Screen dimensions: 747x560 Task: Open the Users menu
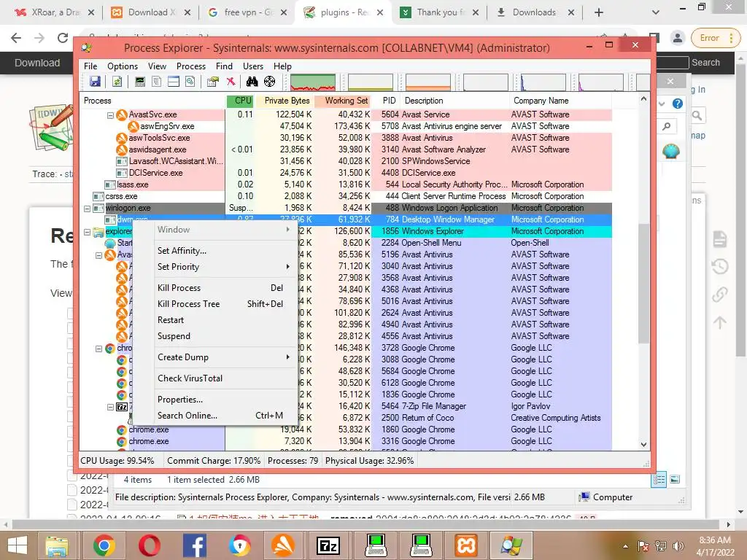click(253, 66)
